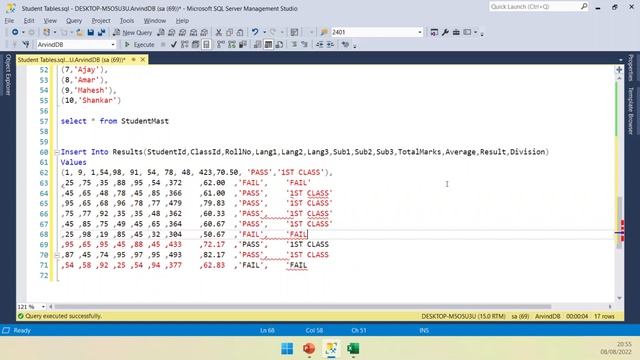
Task: Click the Save All icon
Action: click(x=101, y=32)
